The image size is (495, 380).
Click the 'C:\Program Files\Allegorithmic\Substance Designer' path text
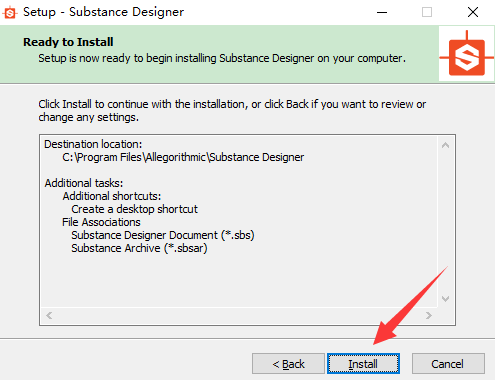pyautogui.click(x=183, y=157)
